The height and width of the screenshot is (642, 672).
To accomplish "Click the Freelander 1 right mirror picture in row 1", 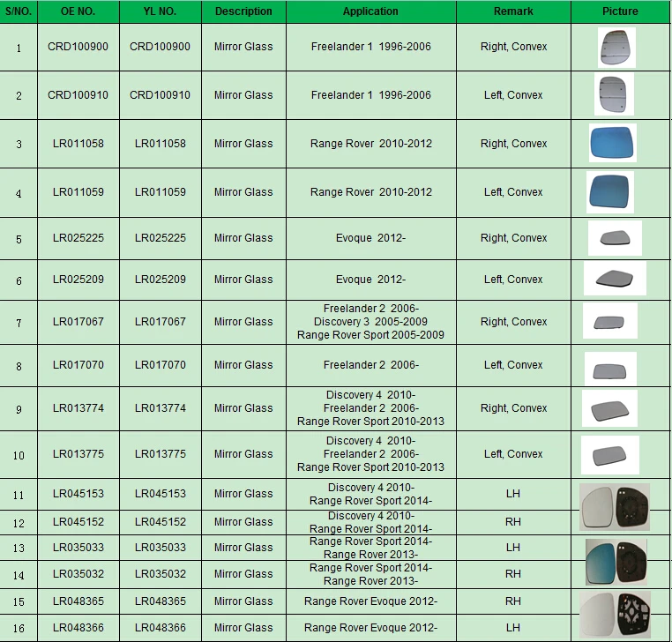I will coord(616,48).
